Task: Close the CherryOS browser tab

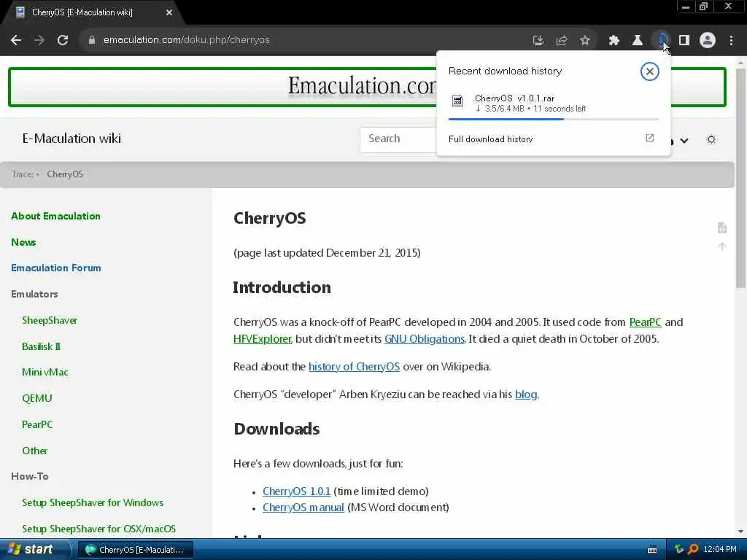Action: [169, 13]
